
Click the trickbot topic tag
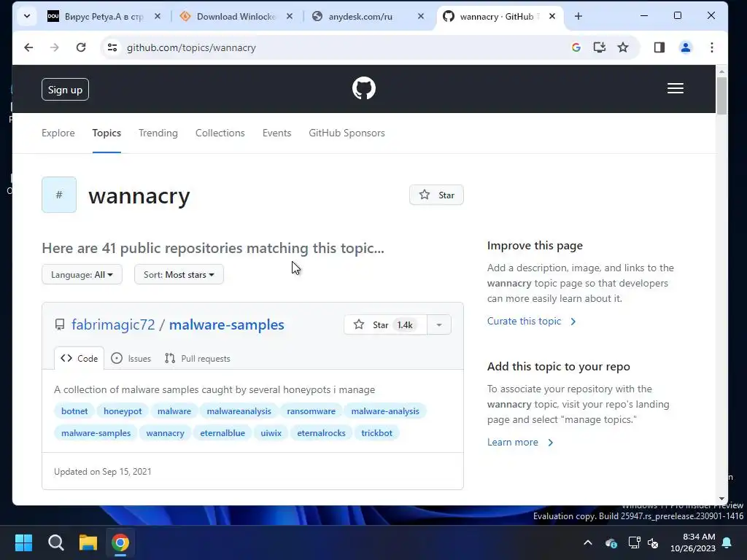(377, 433)
